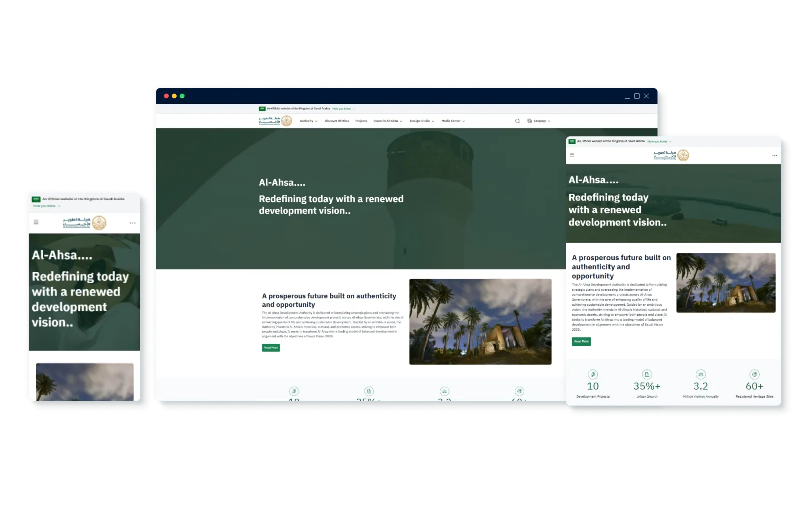This screenshot has height=515, width=812.
Task: Open the Language dropdown in desktop view
Action: [539, 121]
